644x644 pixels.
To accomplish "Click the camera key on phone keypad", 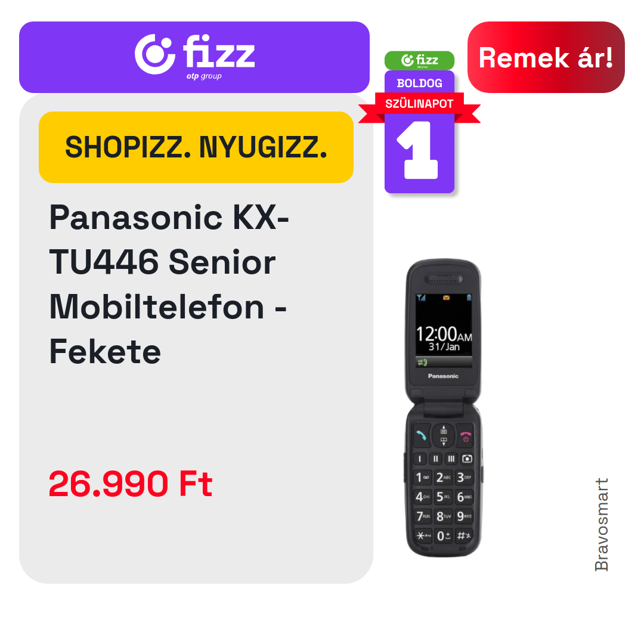I will click(467, 459).
